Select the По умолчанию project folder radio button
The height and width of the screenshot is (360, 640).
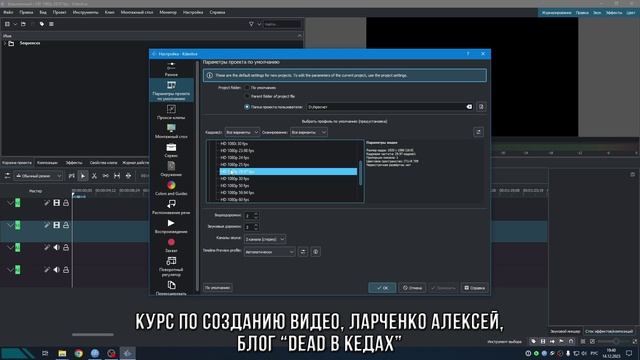pos(247,87)
